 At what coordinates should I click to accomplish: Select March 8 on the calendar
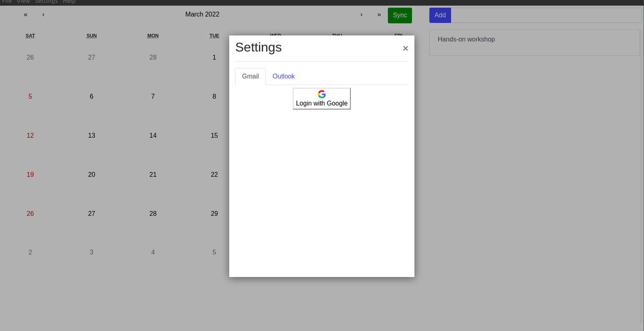point(214,97)
